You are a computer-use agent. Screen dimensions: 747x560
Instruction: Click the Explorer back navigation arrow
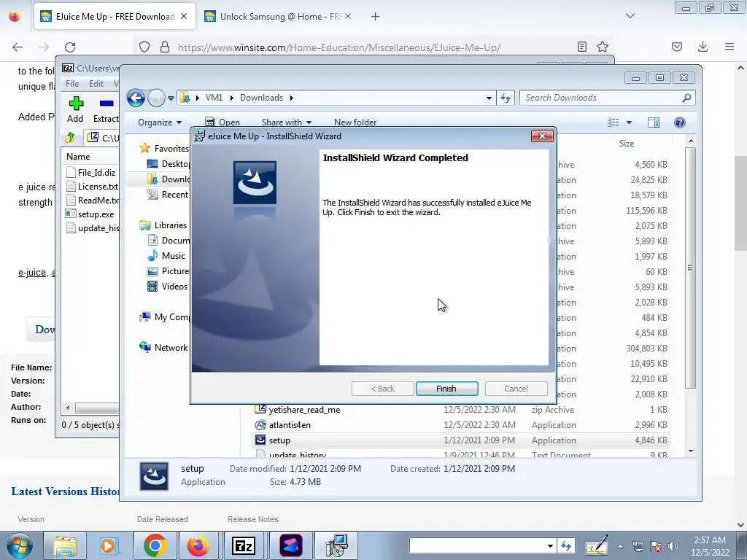pos(136,98)
